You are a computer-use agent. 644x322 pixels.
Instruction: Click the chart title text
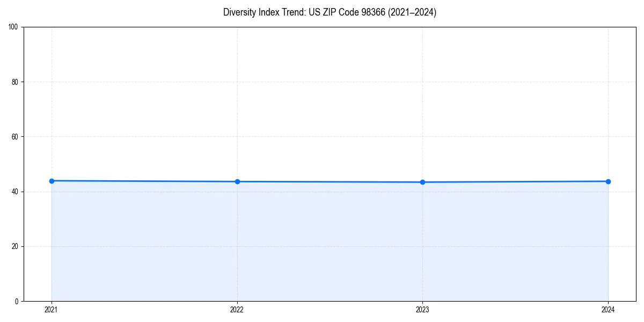click(330, 12)
